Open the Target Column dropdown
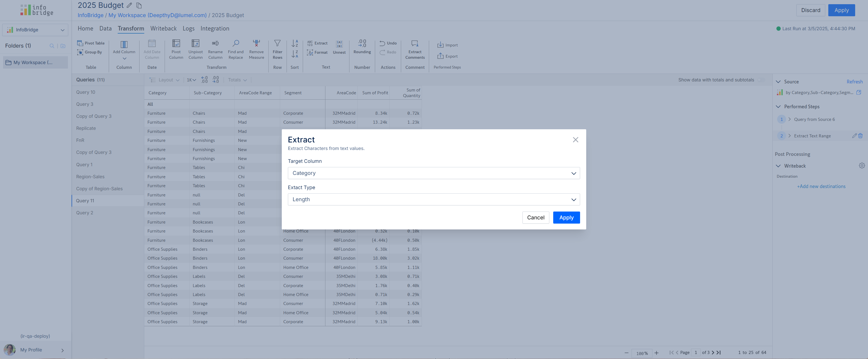Viewport: 868px width, 359px height. [x=433, y=173]
